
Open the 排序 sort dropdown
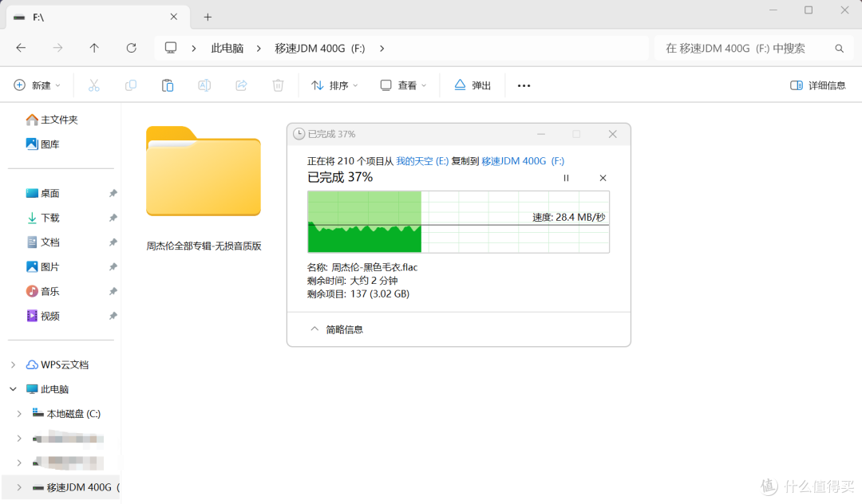click(334, 85)
